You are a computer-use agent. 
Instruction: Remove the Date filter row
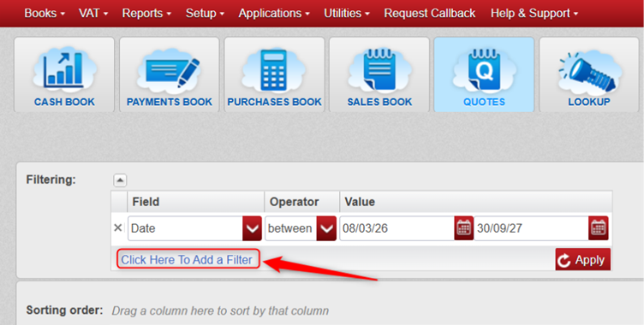click(x=118, y=227)
